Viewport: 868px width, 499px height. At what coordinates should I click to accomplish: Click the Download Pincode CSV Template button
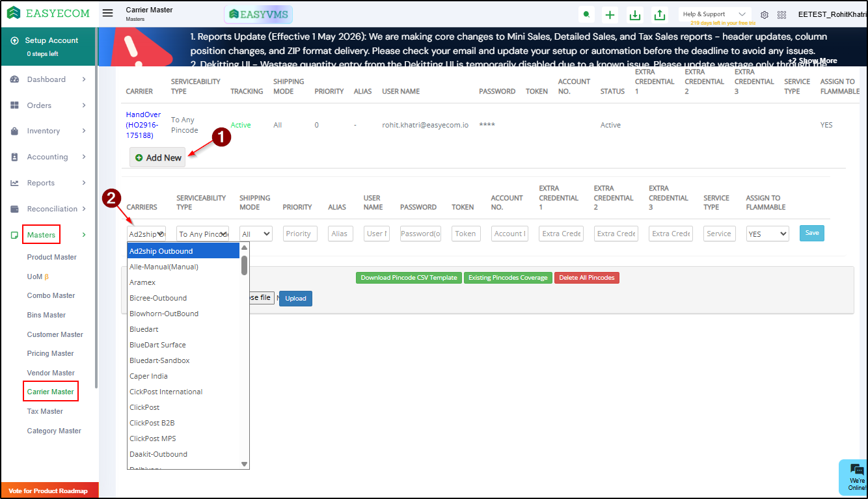pyautogui.click(x=409, y=278)
